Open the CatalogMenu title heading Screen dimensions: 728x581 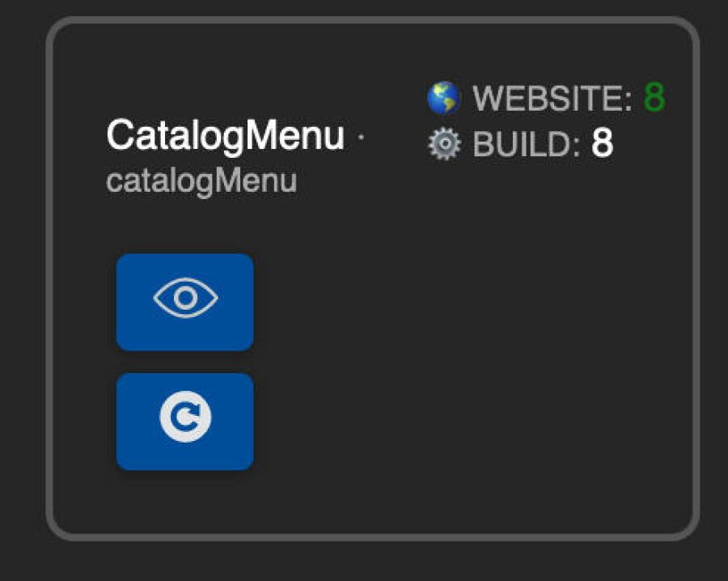[x=225, y=135]
